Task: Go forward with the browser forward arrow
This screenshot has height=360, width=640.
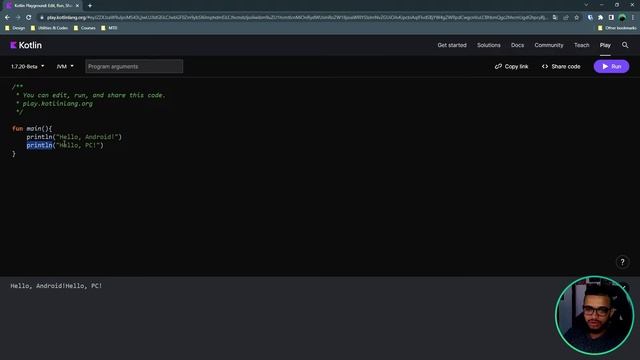Action: pos(18,18)
